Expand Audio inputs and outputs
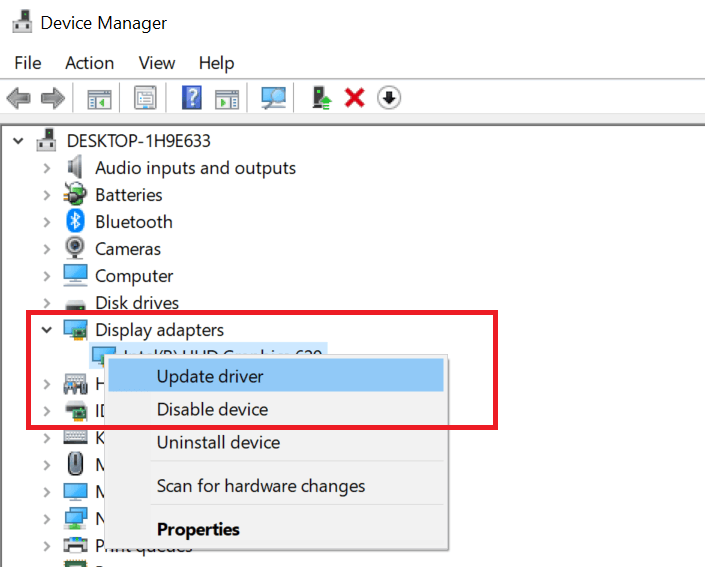 point(47,168)
